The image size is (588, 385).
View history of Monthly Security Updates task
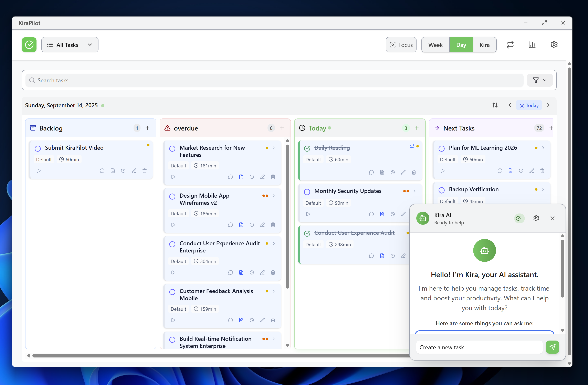(392, 214)
